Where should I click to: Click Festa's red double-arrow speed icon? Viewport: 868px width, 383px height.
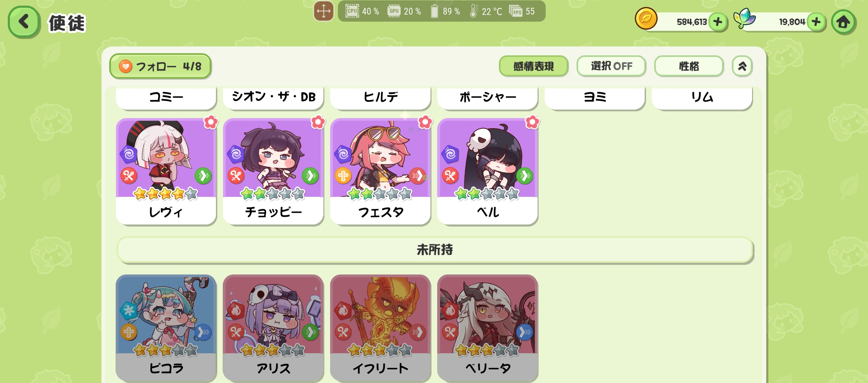(x=418, y=176)
